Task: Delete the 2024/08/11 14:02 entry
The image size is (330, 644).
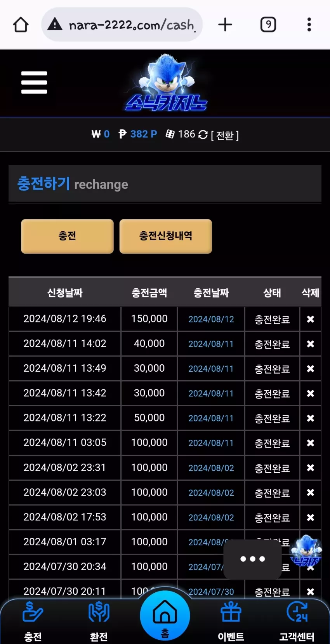Action: point(311,344)
